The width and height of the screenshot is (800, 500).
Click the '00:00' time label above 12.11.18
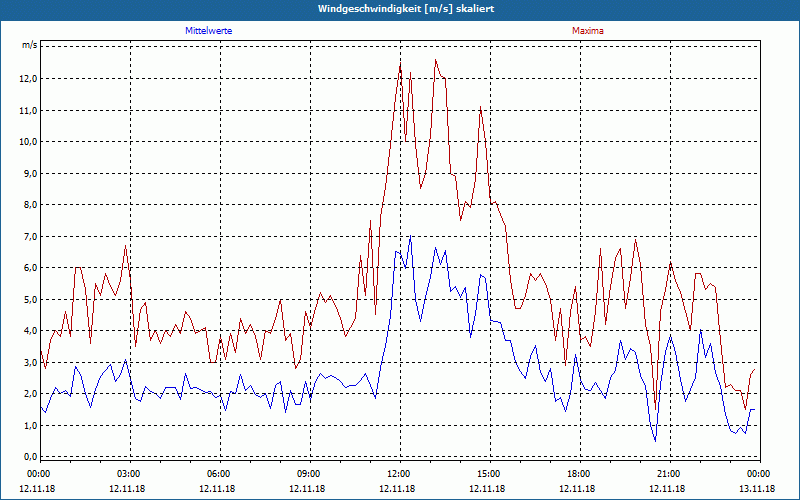point(38,474)
